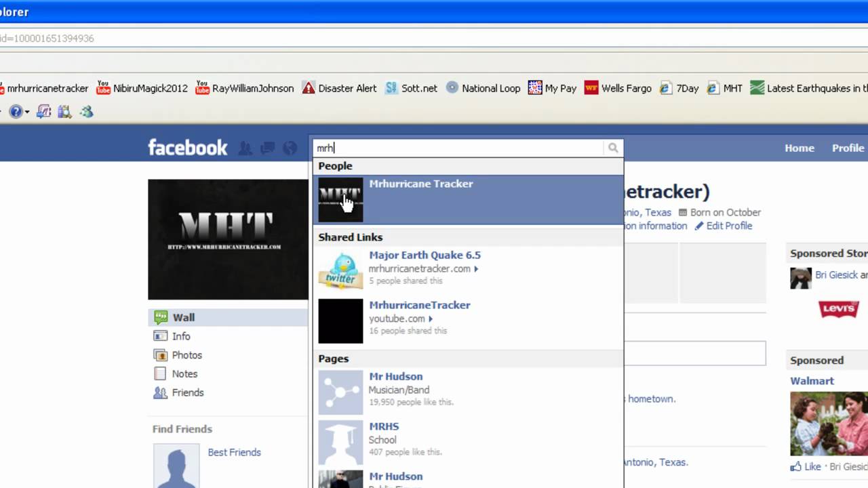Click Mr Hudson Musician/Band page thumbnail
Image resolution: width=868 pixels, height=488 pixels.
(x=340, y=392)
